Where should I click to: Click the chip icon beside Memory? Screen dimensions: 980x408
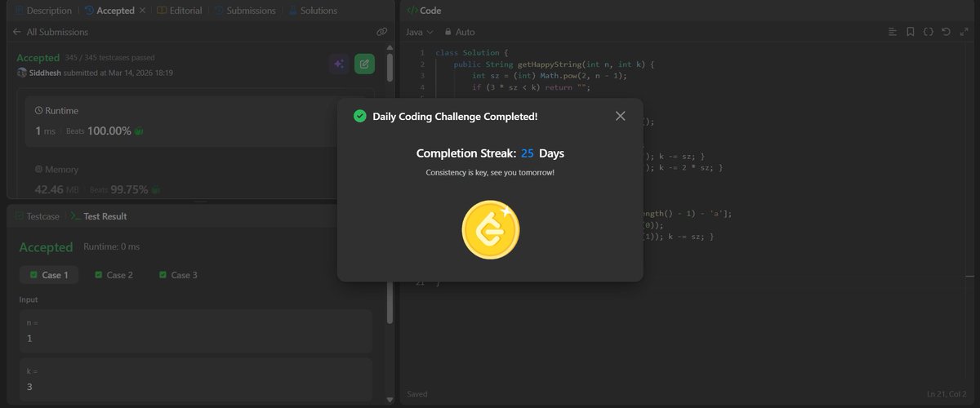click(38, 170)
